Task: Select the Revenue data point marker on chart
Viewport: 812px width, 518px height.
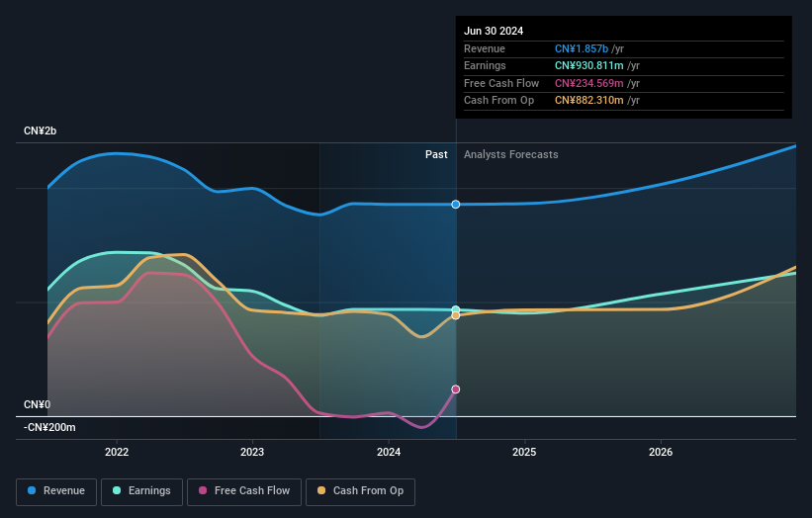Action: 456,205
